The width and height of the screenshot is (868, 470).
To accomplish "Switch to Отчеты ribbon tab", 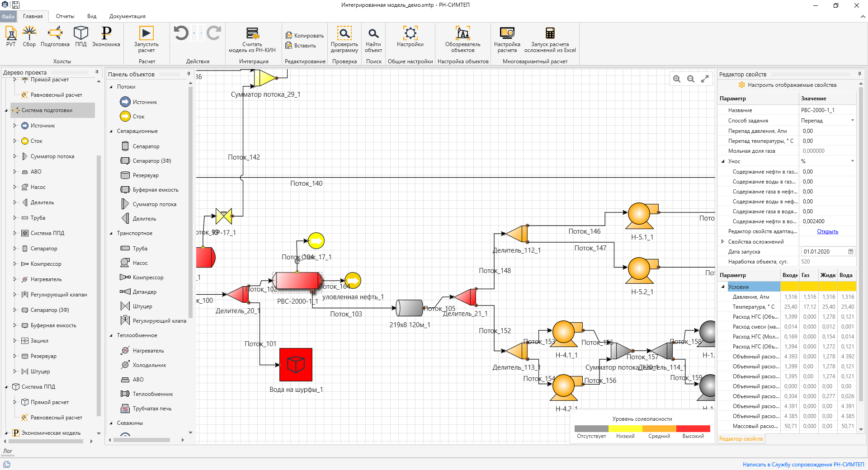I will pos(65,16).
